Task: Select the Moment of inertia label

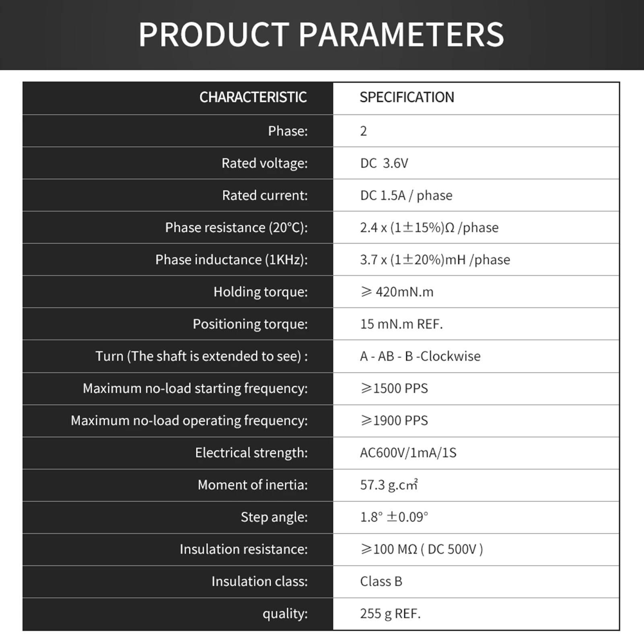Action: coord(252,485)
